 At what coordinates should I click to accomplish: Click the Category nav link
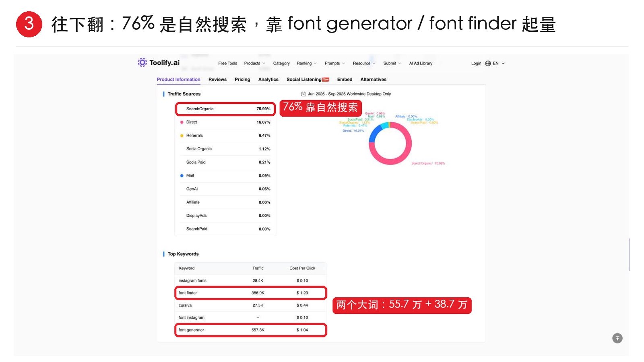pyautogui.click(x=281, y=63)
